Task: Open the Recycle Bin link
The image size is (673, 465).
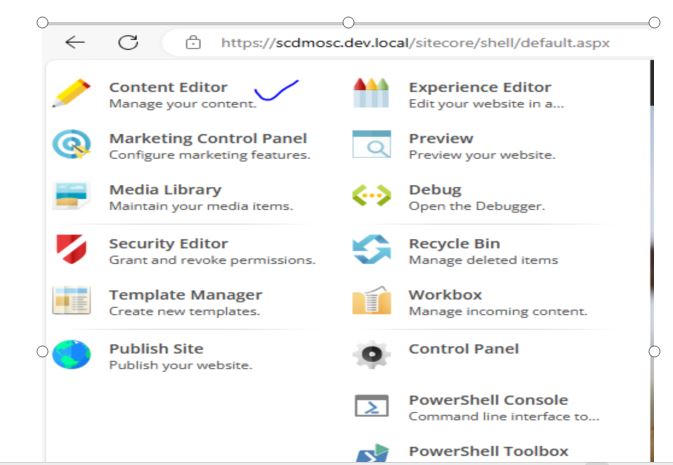Action: [455, 243]
